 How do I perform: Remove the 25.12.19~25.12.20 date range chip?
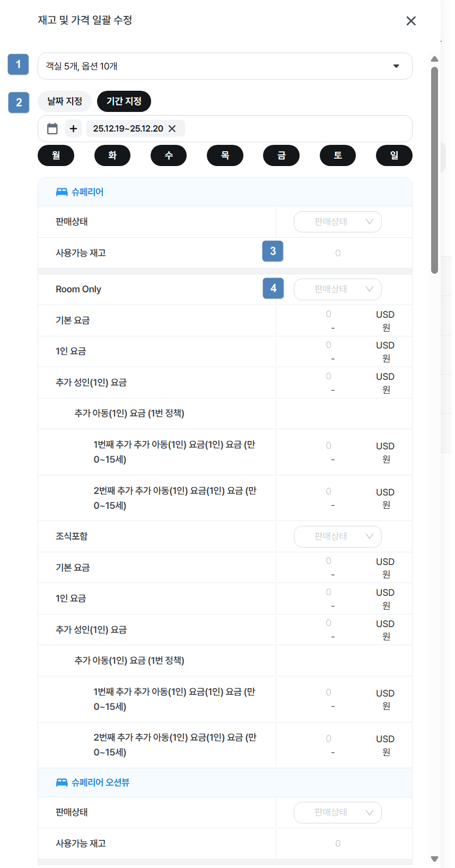[172, 128]
